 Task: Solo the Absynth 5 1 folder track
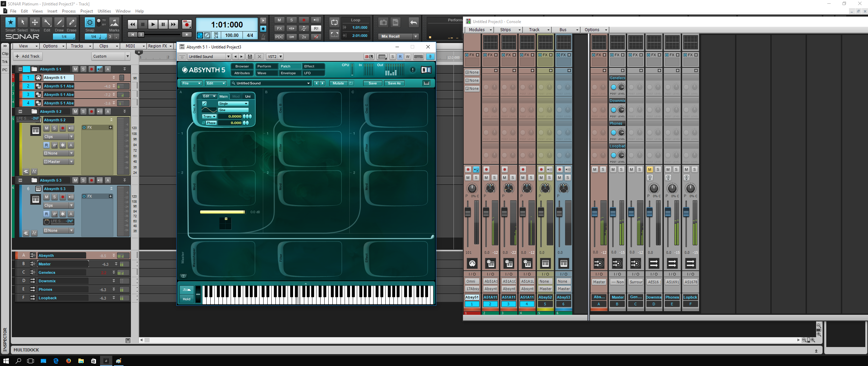(83, 69)
